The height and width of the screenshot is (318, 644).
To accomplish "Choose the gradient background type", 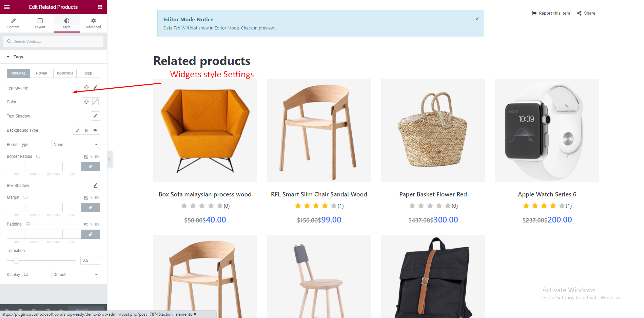I will (x=86, y=130).
